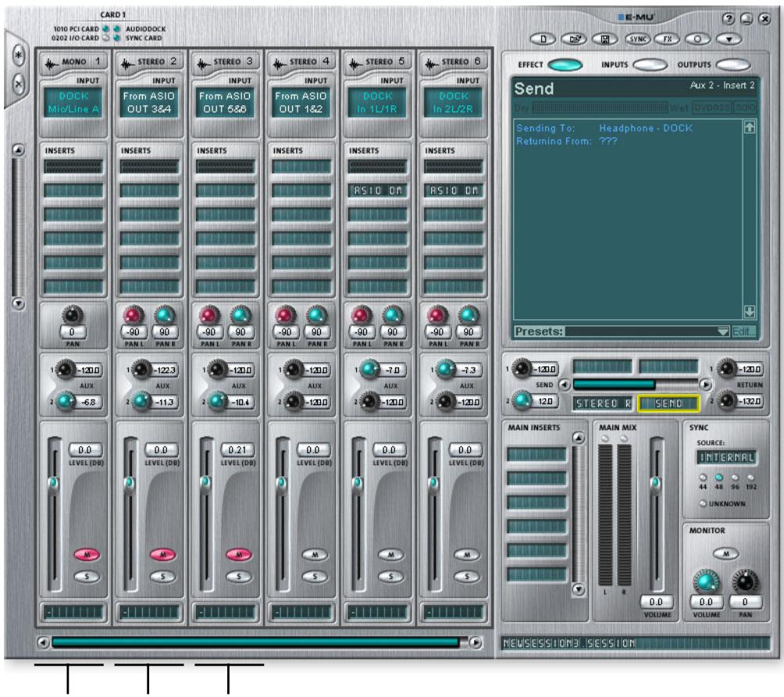Click the output routing O icon
This screenshot has width=784, height=697.
[698, 37]
